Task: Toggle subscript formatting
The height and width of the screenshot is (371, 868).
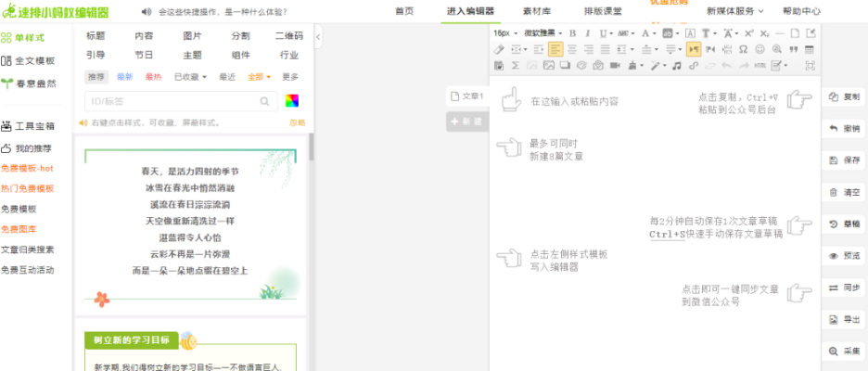Action: tap(765, 33)
